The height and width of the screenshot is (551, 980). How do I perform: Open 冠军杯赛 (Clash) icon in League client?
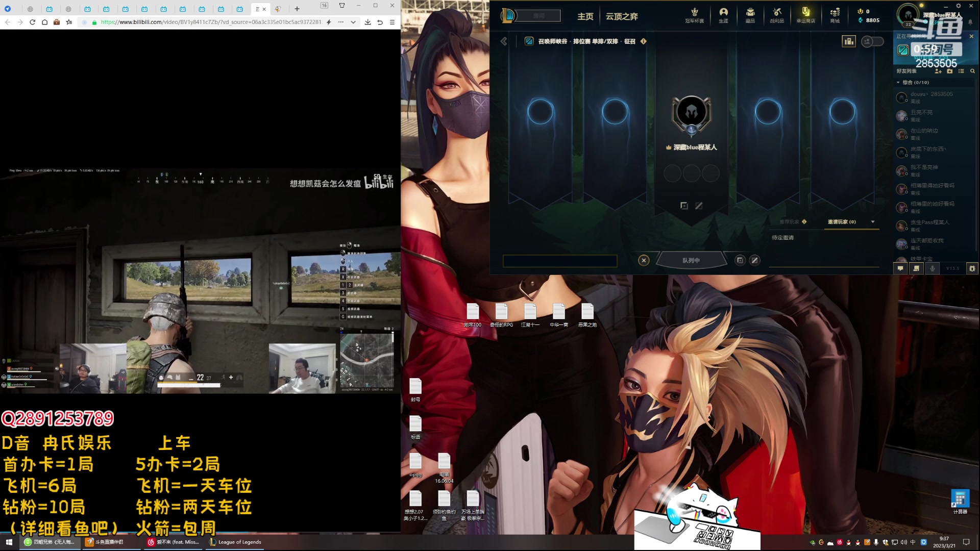pos(694,15)
